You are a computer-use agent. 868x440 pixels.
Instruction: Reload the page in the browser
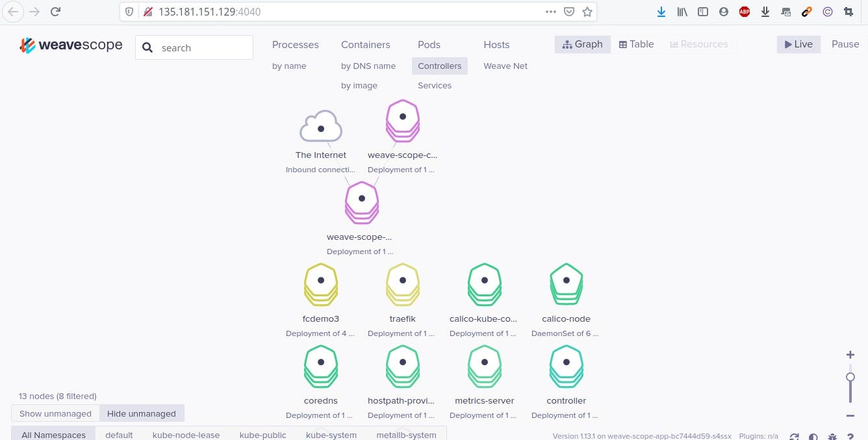56,11
